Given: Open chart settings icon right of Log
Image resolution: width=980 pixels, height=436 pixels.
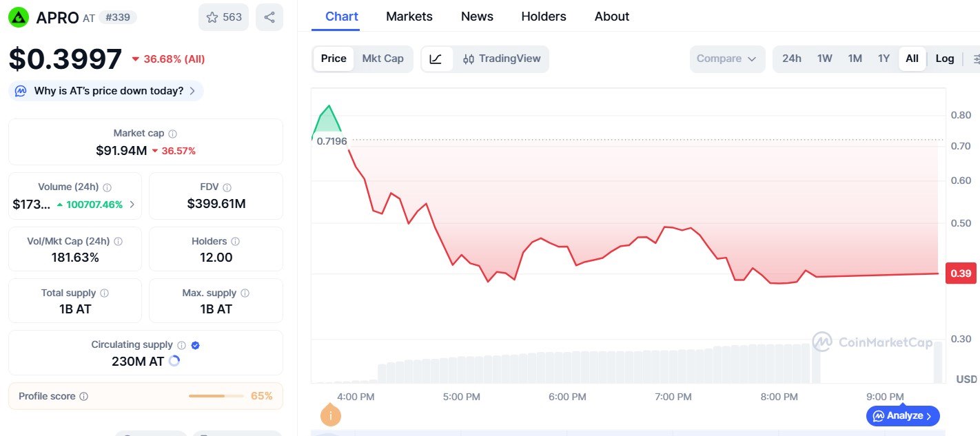Looking at the screenshot, I should pyautogui.click(x=974, y=59).
